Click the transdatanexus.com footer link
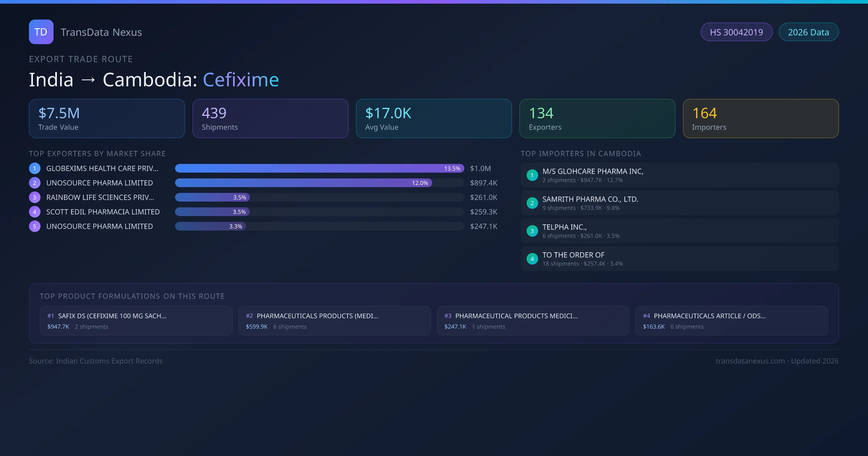Image resolution: width=868 pixels, height=456 pixels. pyautogui.click(x=750, y=361)
